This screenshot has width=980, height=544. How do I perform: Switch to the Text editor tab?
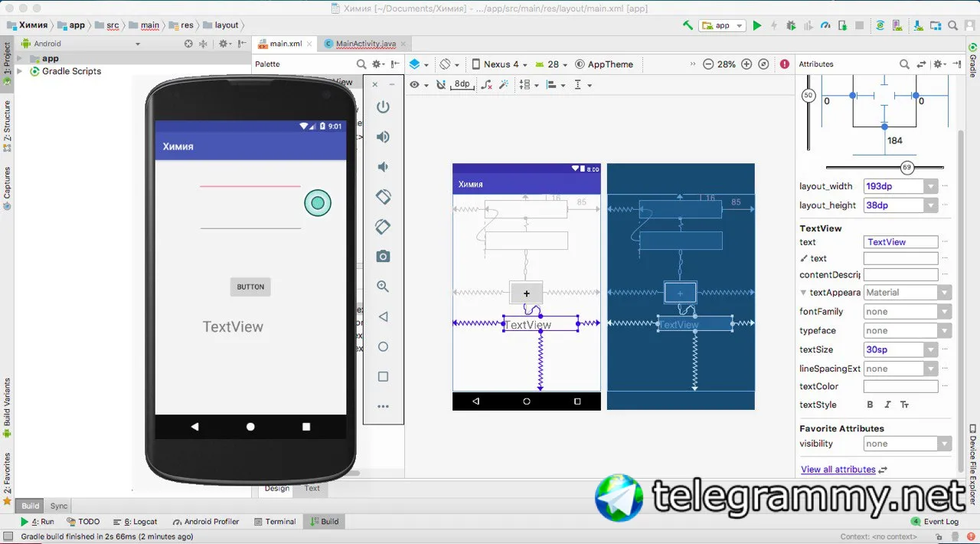(312, 488)
